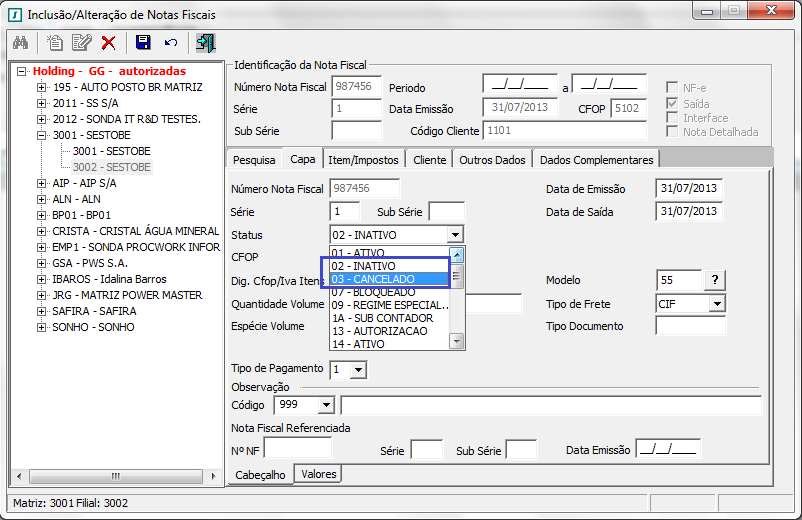Click the Data de Saída field
Image resolution: width=802 pixels, height=520 pixels.
coord(689,211)
